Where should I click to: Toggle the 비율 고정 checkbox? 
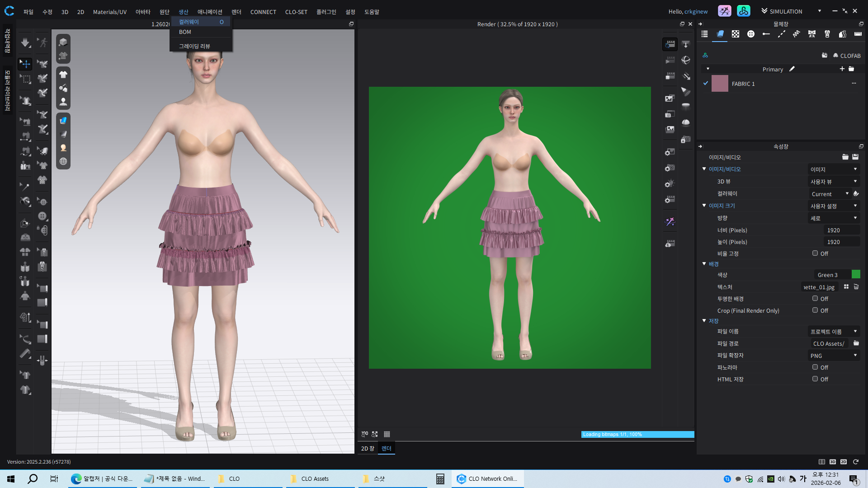point(815,253)
